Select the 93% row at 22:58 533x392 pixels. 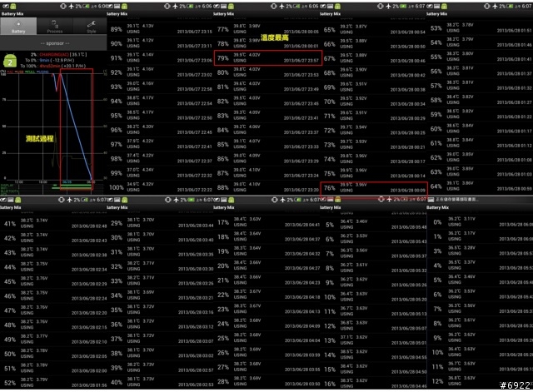point(160,87)
